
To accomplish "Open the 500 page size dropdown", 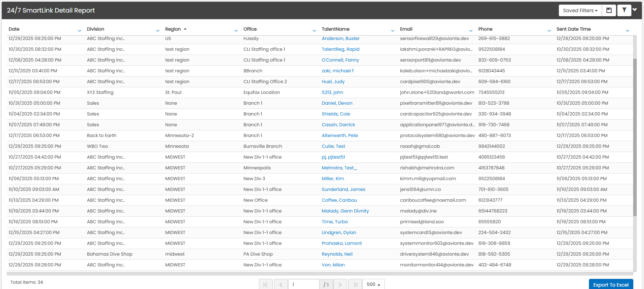I will [373, 284].
